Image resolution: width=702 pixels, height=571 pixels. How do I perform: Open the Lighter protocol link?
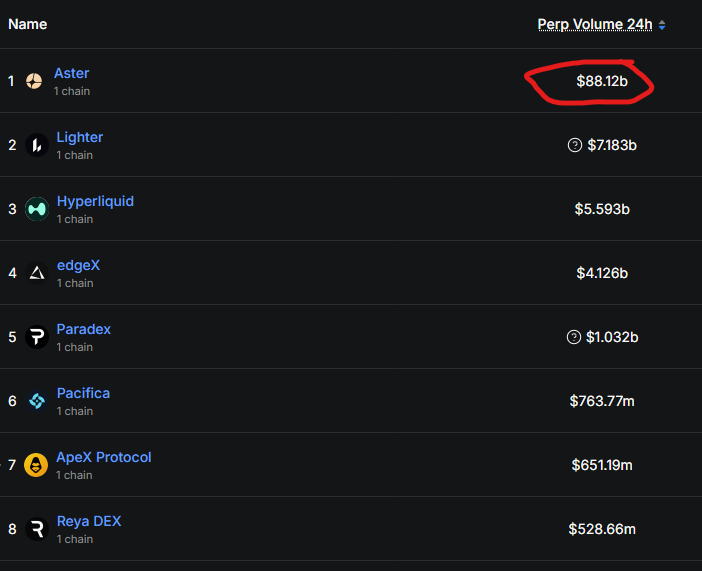[79, 137]
